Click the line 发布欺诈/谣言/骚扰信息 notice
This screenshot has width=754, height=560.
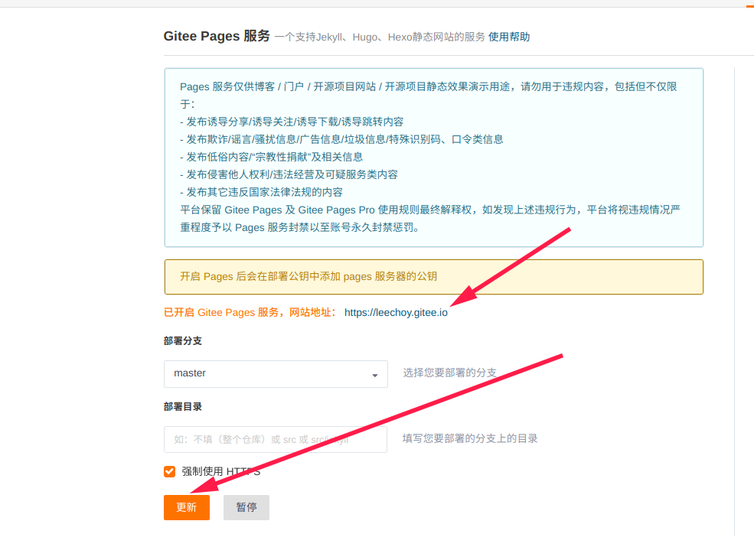tap(341, 139)
